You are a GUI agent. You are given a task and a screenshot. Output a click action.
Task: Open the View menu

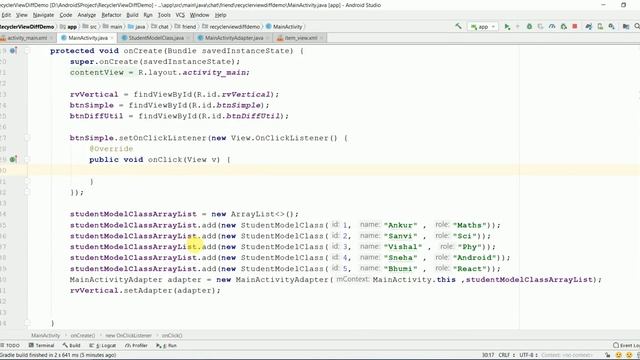[x=22, y=15]
